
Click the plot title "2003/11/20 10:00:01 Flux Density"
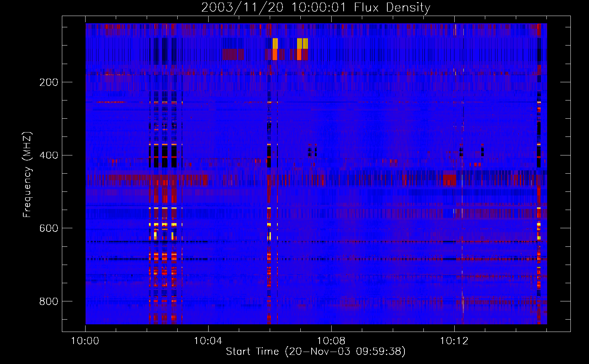pos(316,7)
